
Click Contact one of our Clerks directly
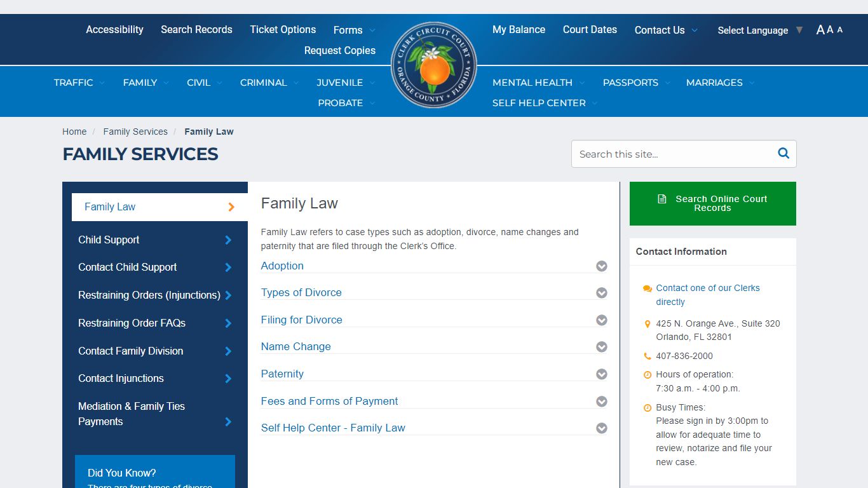point(708,295)
